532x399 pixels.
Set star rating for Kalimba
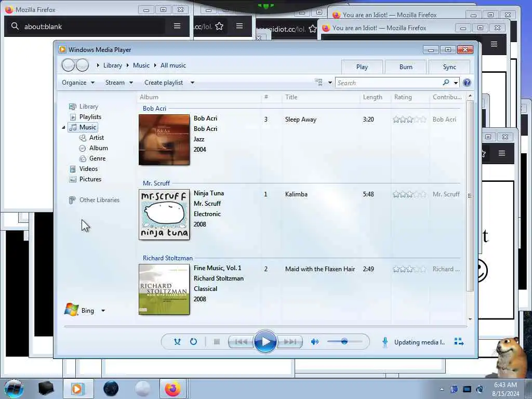click(409, 194)
